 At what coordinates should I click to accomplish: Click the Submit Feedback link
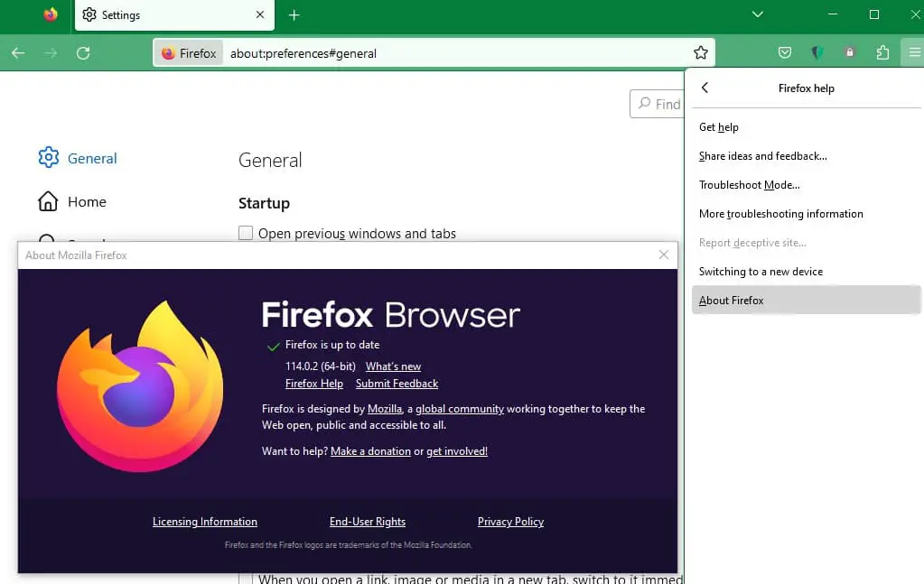[397, 384]
